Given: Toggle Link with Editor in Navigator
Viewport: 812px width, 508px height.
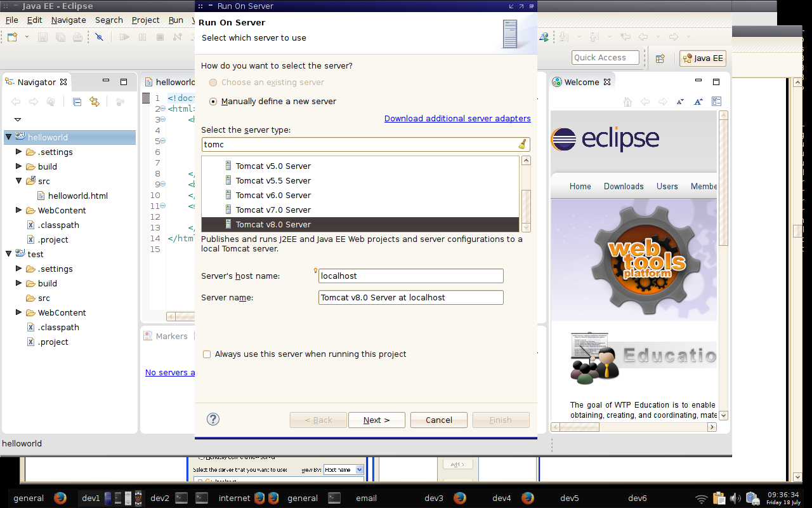Looking at the screenshot, I should [x=95, y=102].
